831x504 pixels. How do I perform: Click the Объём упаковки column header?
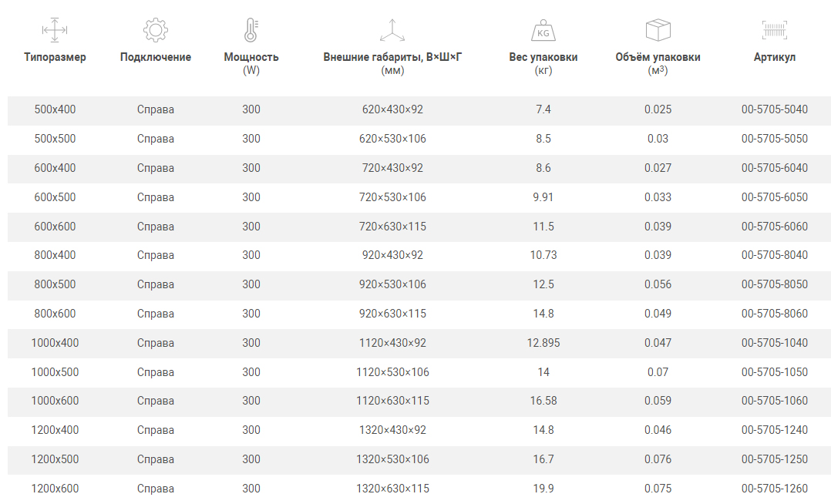tap(658, 57)
